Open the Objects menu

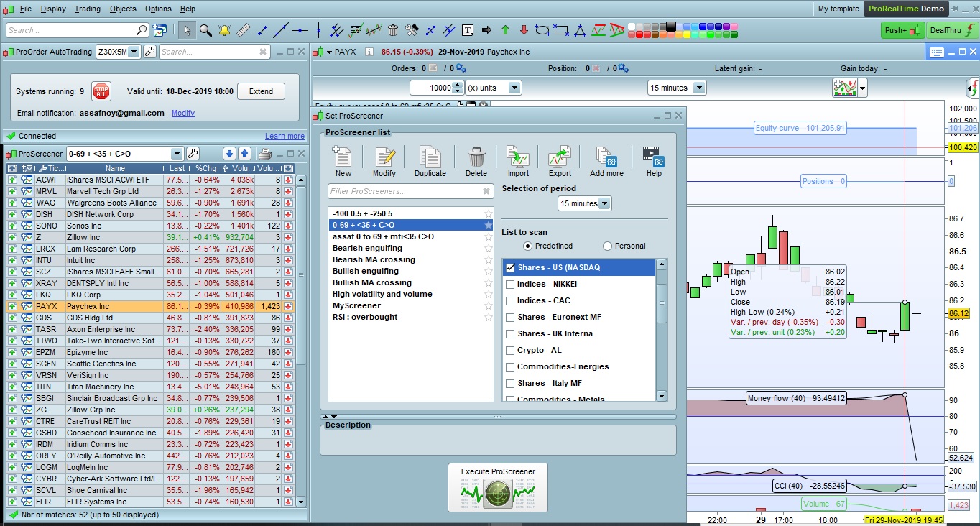coord(123,9)
